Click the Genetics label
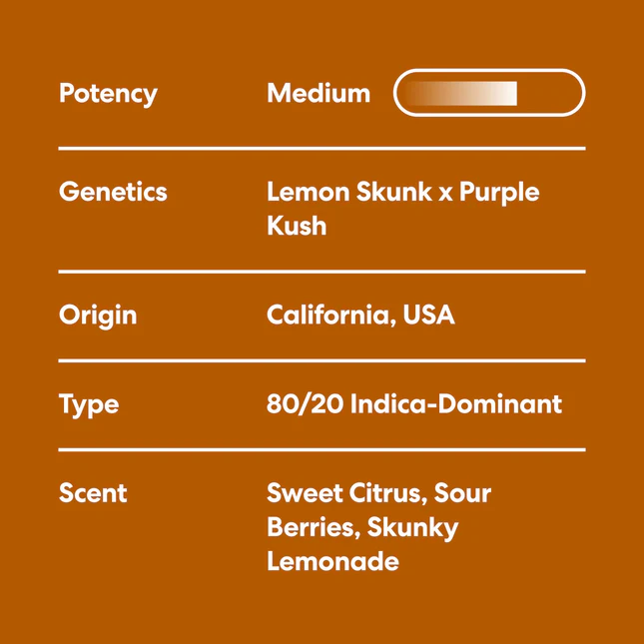 coord(113,192)
